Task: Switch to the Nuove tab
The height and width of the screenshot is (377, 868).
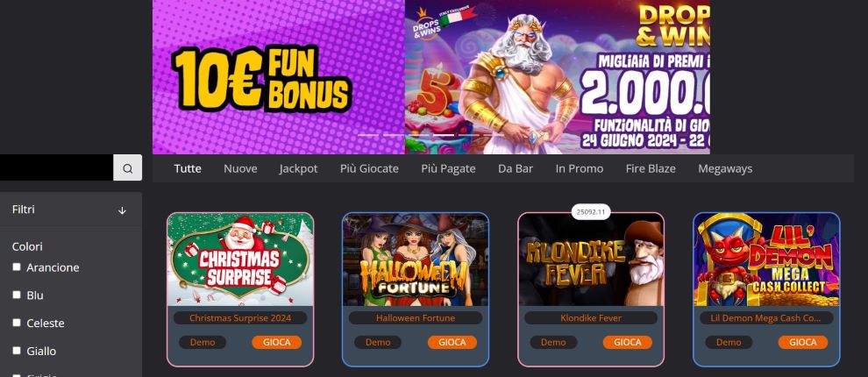Action: (240, 168)
